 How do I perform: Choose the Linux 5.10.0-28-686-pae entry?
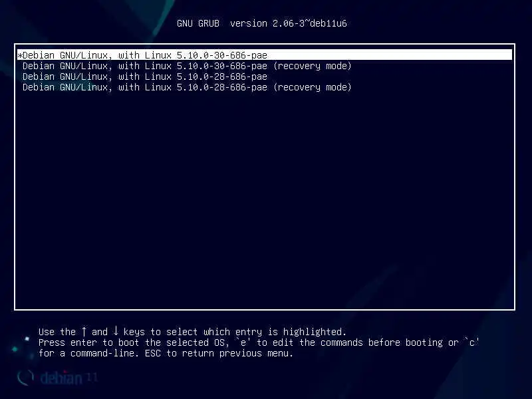(x=145, y=76)
